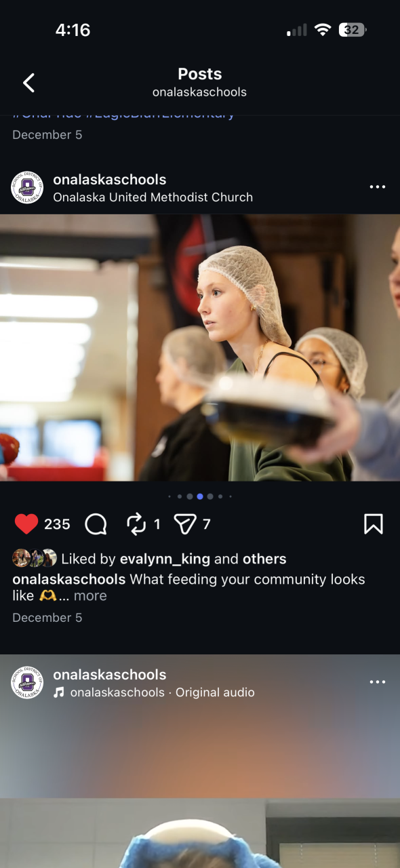View evalynn_king's profile from liked by

[165, 559]
